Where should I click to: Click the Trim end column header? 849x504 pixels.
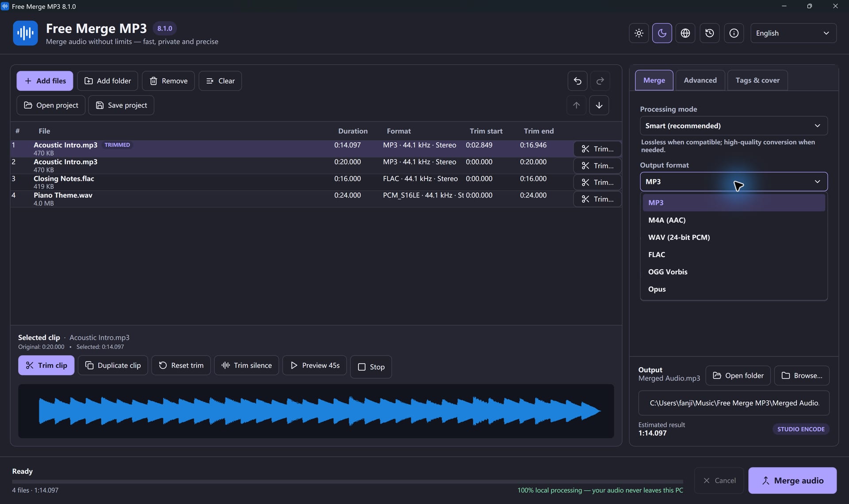[539, 131]
